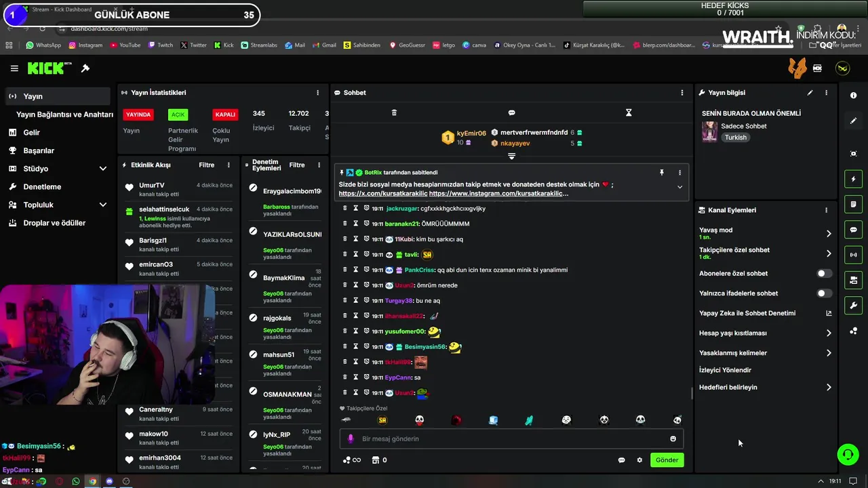Image resolution: width=868 pixels, height=488 pixels.
Task: Click İzleyici Yönlendir option
Action: [x=725, y=371]
